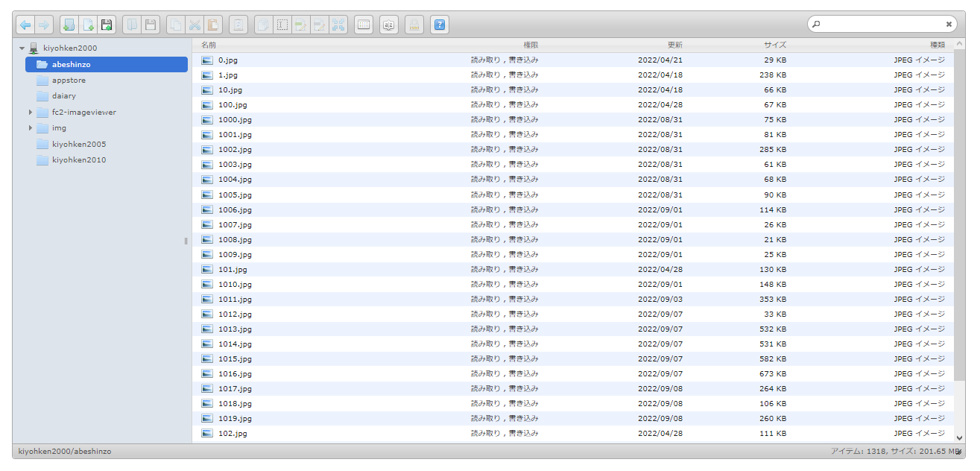Click the rename text-cursor icon
Image resolution: width=980 pixels, height=471 pixels.
tap(282, 25)
